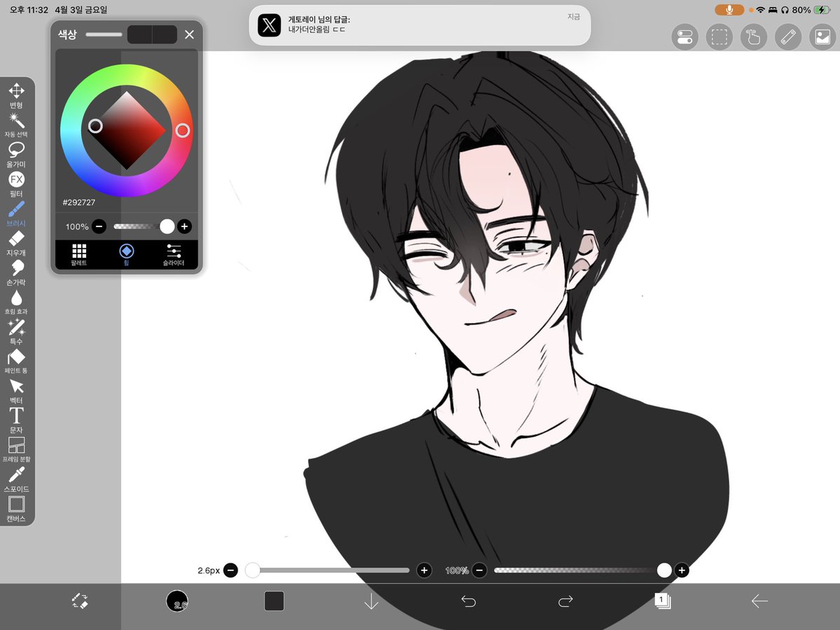The image size is (840, 630).
Task: Click the brush size slider handle
Action: click(x=252, y=570)
